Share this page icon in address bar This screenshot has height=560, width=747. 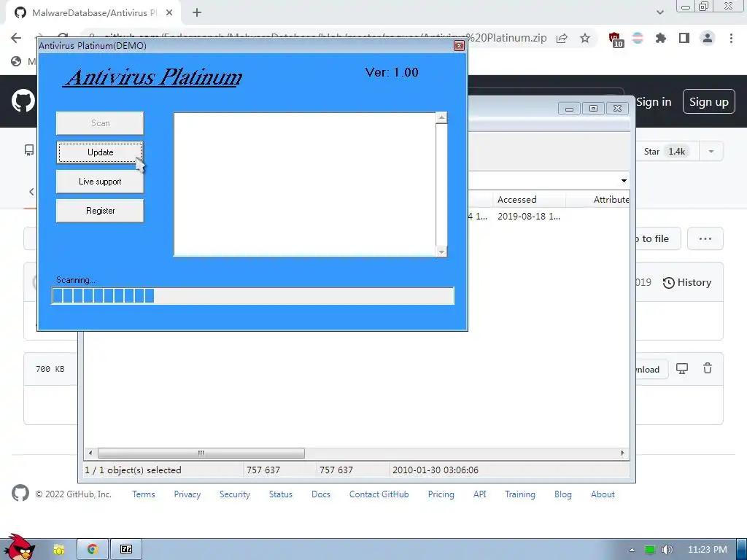click(x=562, y=39)
